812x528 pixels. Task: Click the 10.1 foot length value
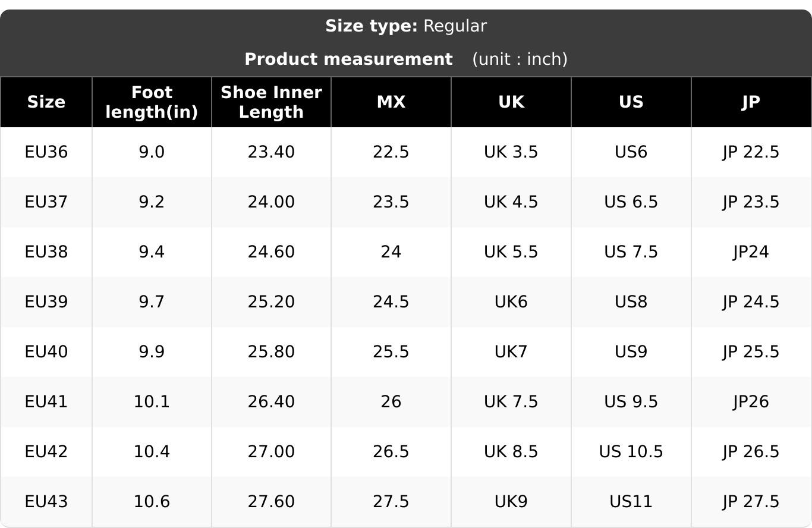coord(152,402)
